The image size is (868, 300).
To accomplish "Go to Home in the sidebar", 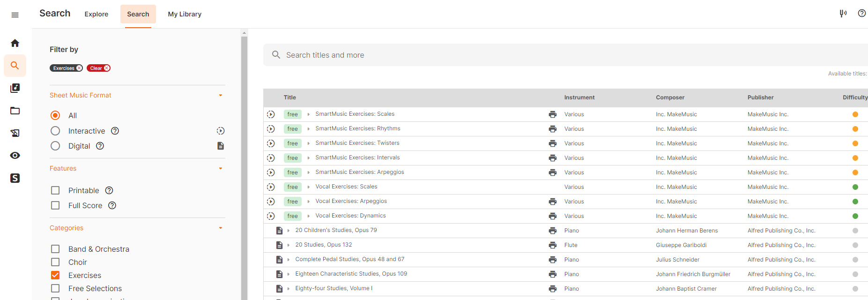I will click(15, 43).
